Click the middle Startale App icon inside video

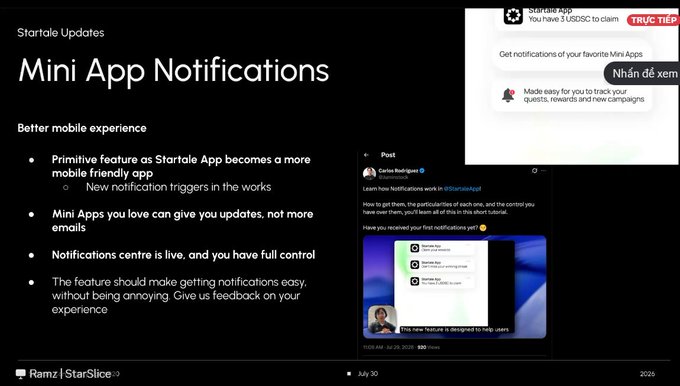tap(415, 265)
